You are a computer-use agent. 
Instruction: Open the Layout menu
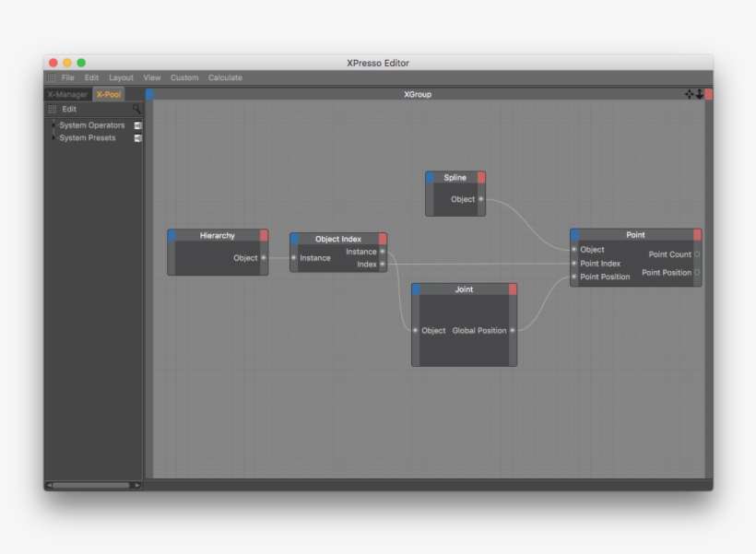tap(121, 77)
